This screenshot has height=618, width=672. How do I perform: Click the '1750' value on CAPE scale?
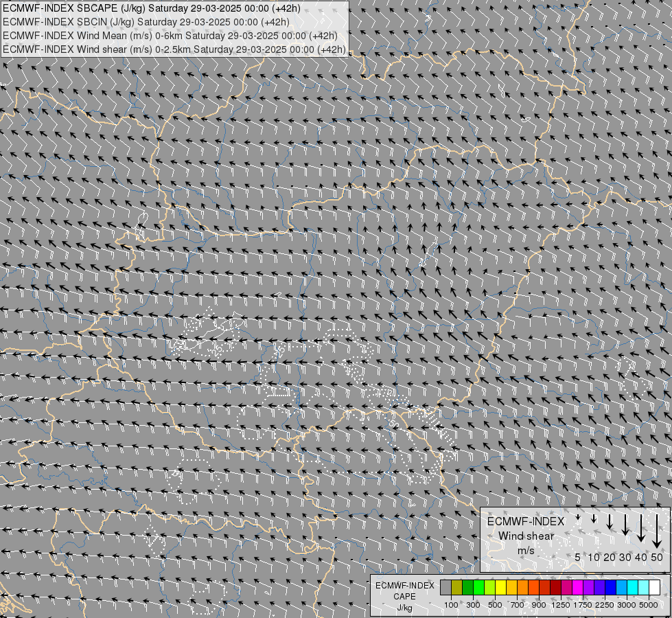[x=583, y=605]
